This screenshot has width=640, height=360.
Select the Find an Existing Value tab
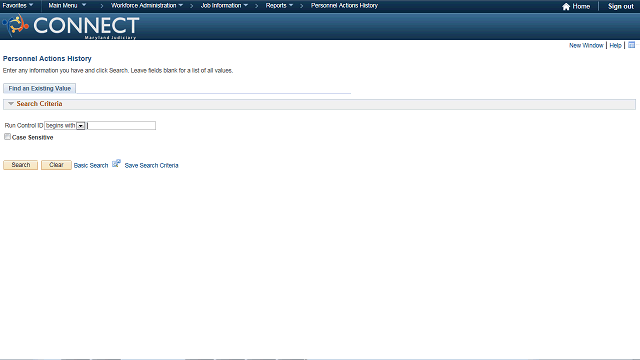(40, 89)
